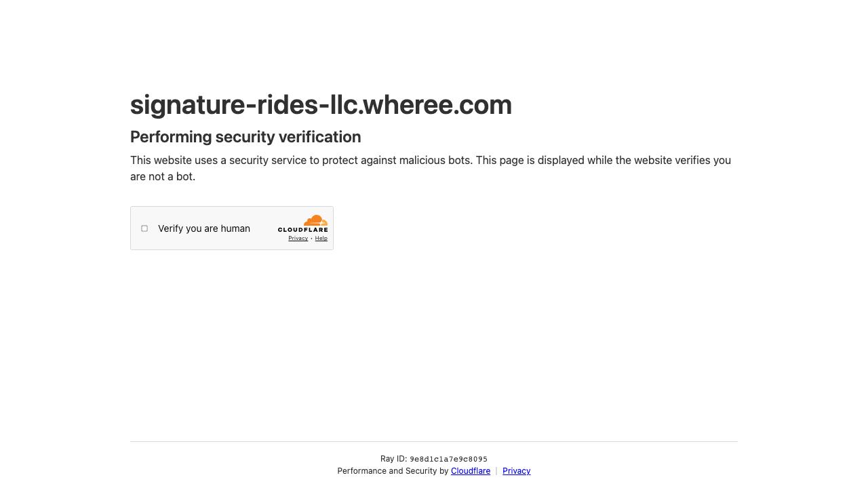Click the "are not a bot." line
Image resolution: width=868 pixels, height=488 pixels.
163,177
